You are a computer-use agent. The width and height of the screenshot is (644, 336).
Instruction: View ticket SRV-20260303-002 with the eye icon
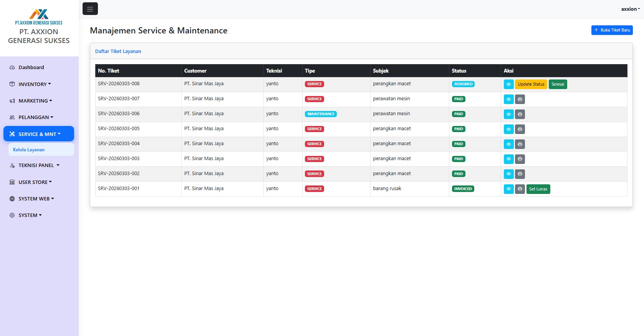tap(508, 174)
